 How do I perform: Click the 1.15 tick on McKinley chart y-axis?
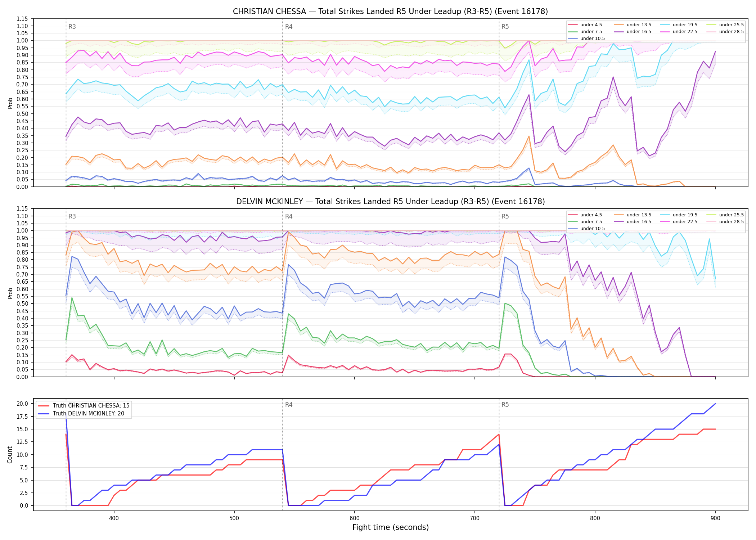(x=23, y=209)
